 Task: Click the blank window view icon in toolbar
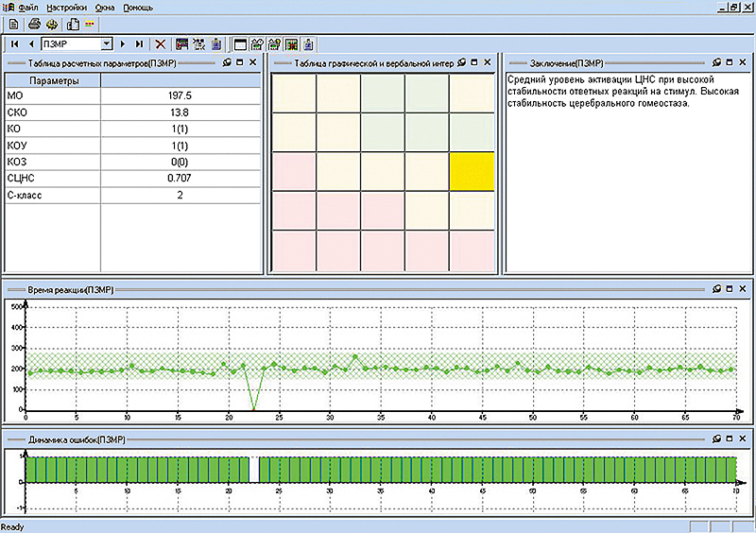click(x=240, y=43)
